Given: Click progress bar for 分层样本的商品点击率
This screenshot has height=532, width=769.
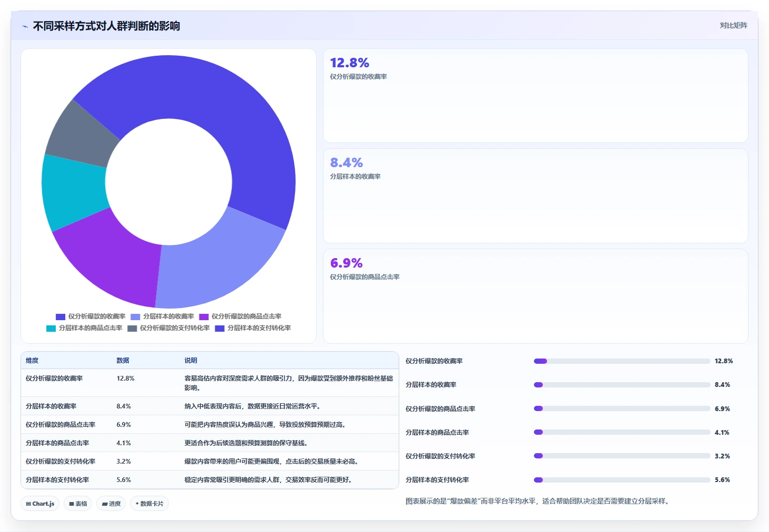Looking at the screenshot, I should pos(622,432).
